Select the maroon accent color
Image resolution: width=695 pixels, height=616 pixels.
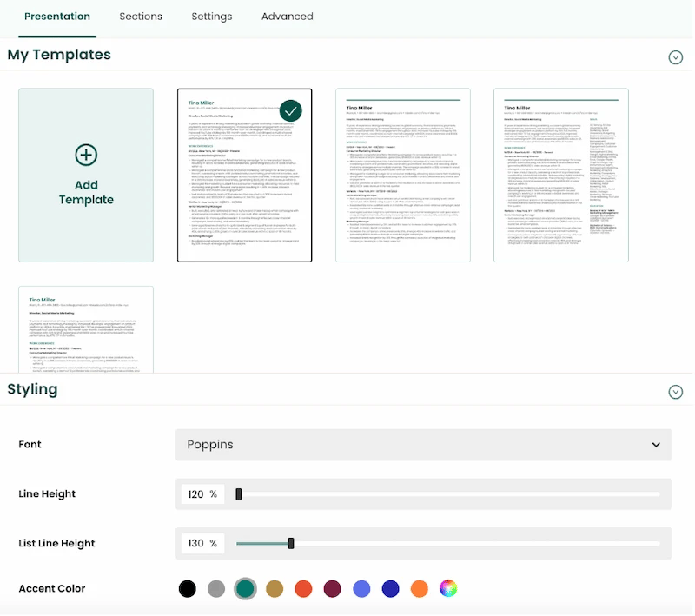(333, 589)
